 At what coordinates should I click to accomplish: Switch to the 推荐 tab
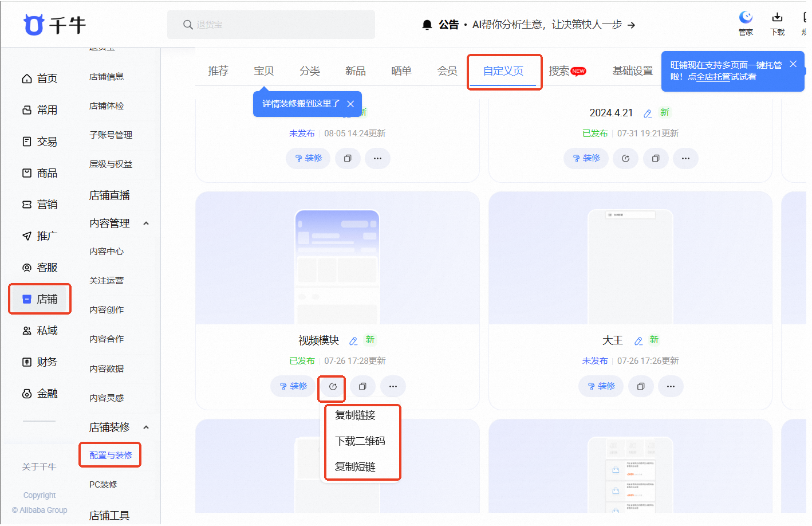click(x=218, y=71)
